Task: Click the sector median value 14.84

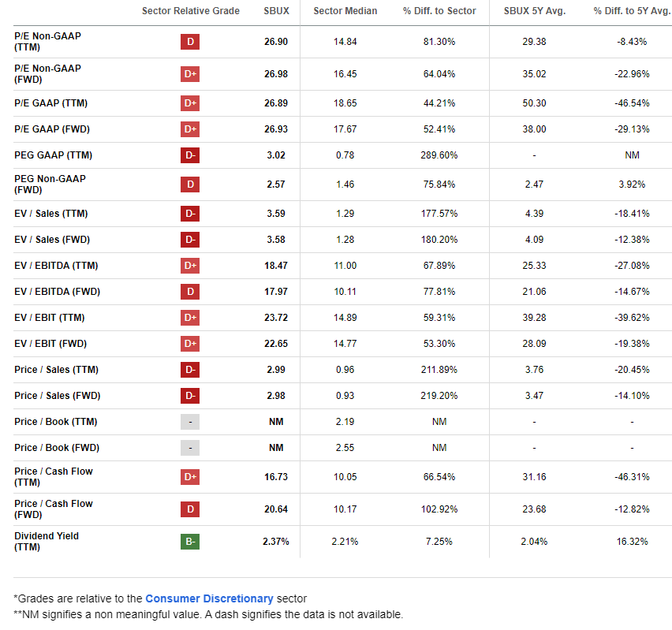Action: pos(345,42)
